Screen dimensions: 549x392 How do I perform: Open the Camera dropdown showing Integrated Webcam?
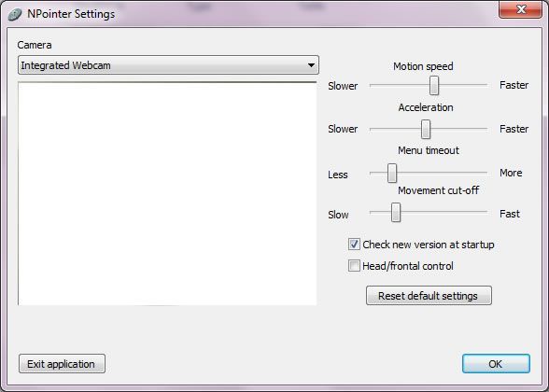(x=168, y=65)
